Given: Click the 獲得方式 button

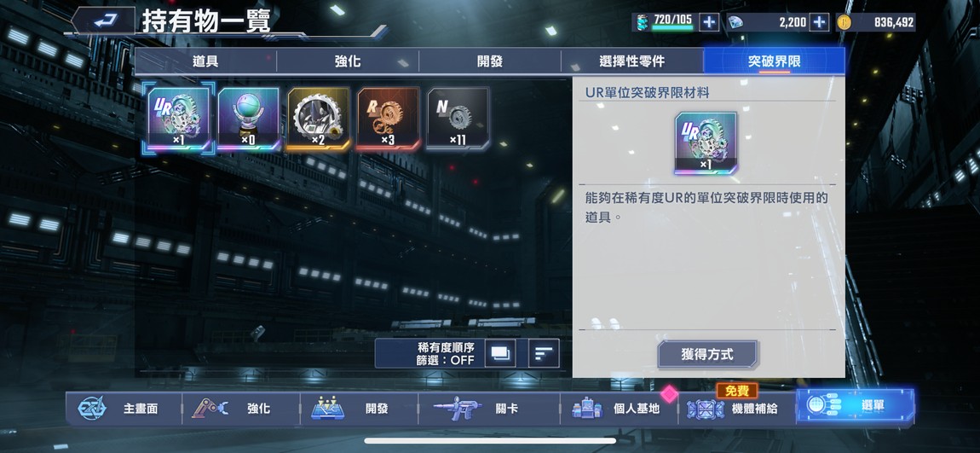Looking at the screenshot, I should click(706, 355).
